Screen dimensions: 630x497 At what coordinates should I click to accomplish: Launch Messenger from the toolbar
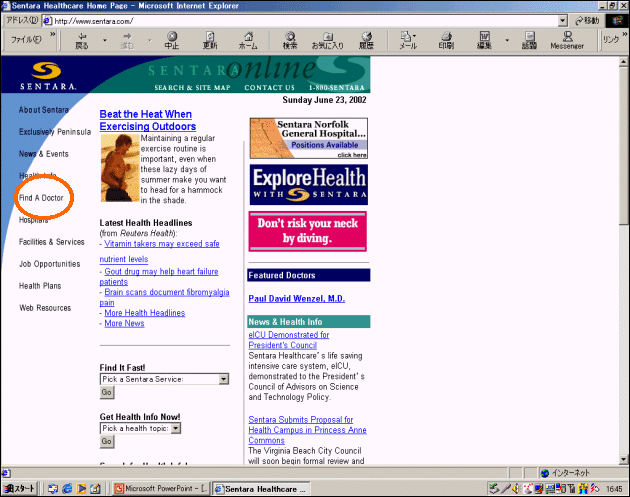567,39
